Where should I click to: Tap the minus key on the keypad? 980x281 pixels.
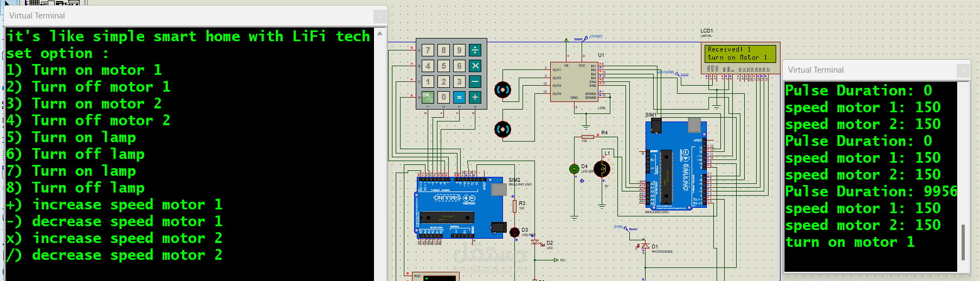pyautogui.click(x=475, y=82)
